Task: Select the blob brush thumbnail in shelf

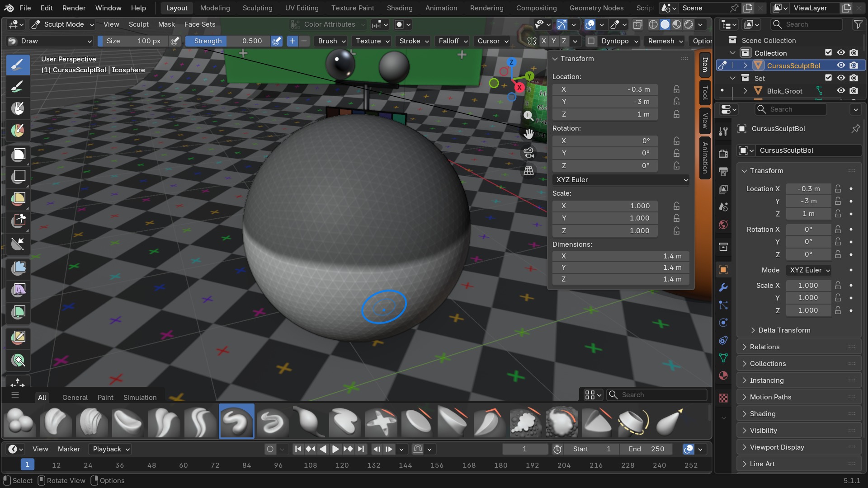Action: click(20, 421)
